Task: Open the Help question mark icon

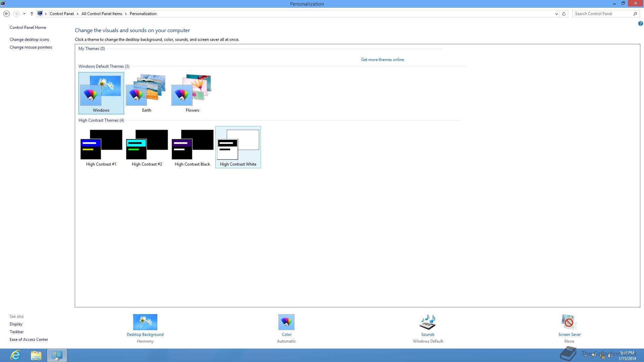Action: coord(640,23)
